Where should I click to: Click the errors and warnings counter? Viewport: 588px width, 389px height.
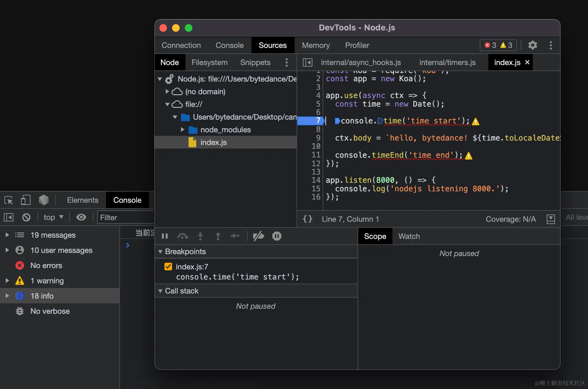[x=498, y=45]
